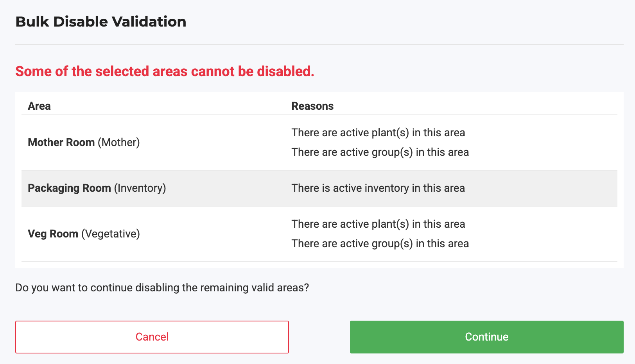This screenshot has width=635, height=364.
Task: Click the Reasons column header
Action: pyautogui.click(x=312, y=106)
